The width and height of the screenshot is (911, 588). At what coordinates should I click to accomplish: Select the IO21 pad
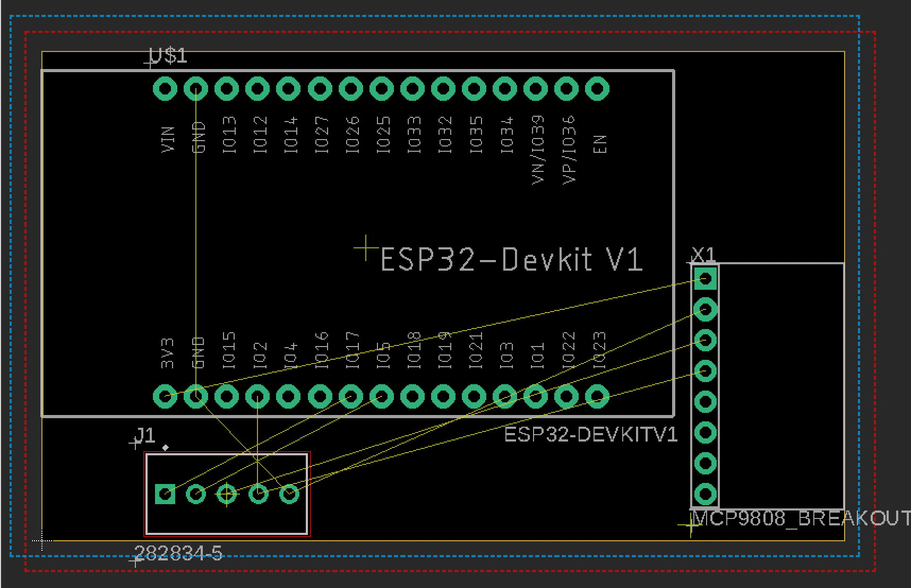[474, 396]
